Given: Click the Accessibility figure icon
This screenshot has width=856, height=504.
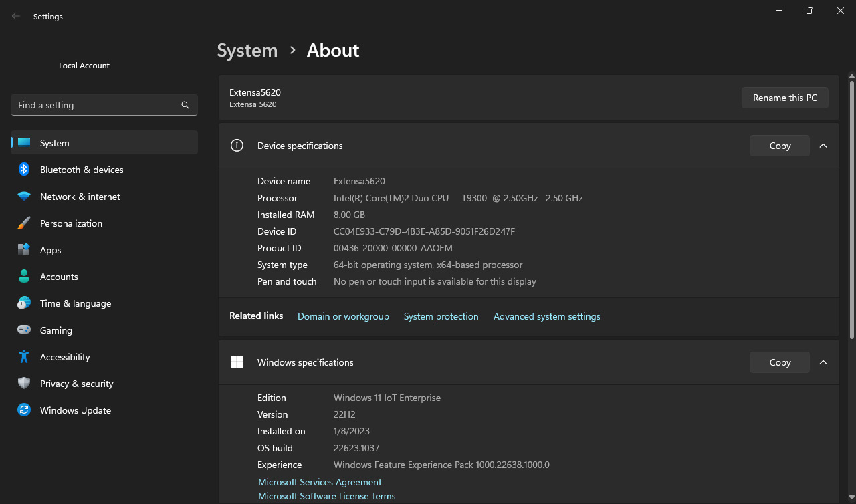Looking at the screenshot, I should click(24, 356).
